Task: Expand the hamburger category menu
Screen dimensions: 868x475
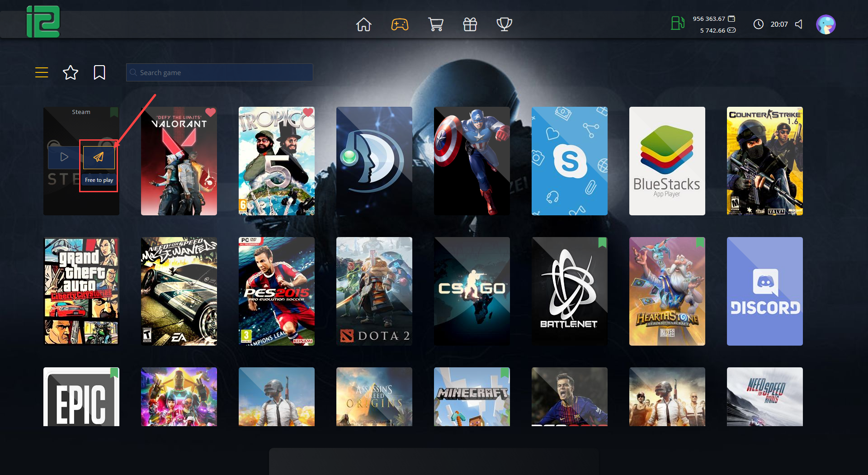Action: coord(42,72)
